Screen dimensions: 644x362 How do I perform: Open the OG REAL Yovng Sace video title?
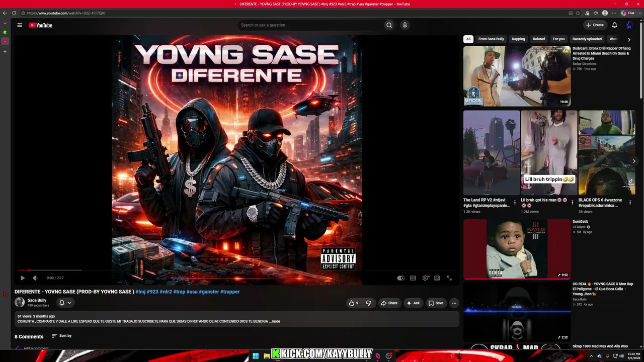pos(603,289)
